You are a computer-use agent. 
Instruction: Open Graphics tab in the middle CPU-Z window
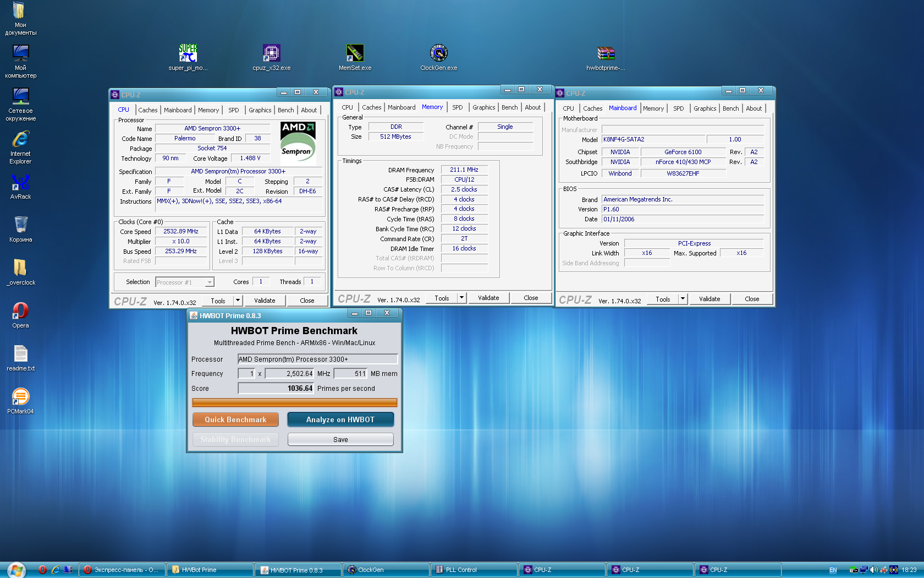(x=483, y=107)
